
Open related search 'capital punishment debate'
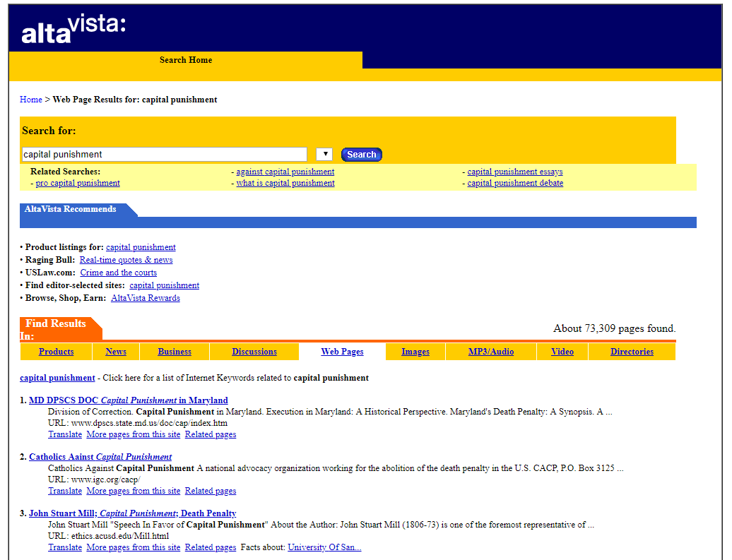coord(515,183)
